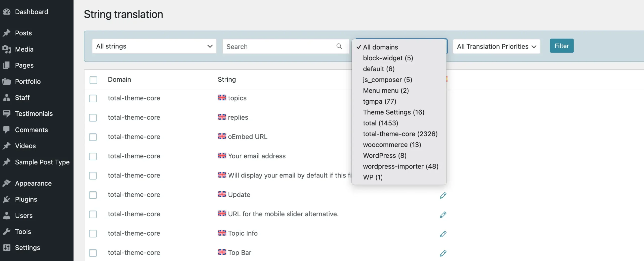Open Testimonials menu link
Viewport: 644px width, 261px height.
(x=34, y=114)
